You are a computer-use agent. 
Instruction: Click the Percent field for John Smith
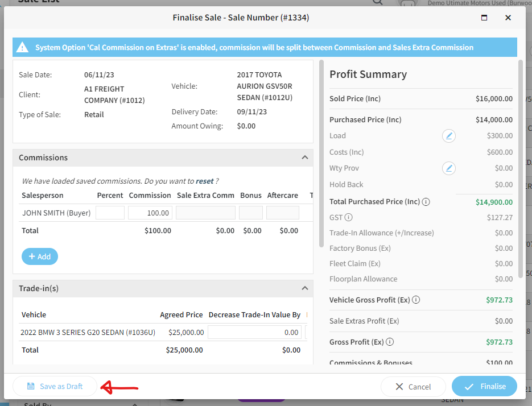(x=110, y=212)
